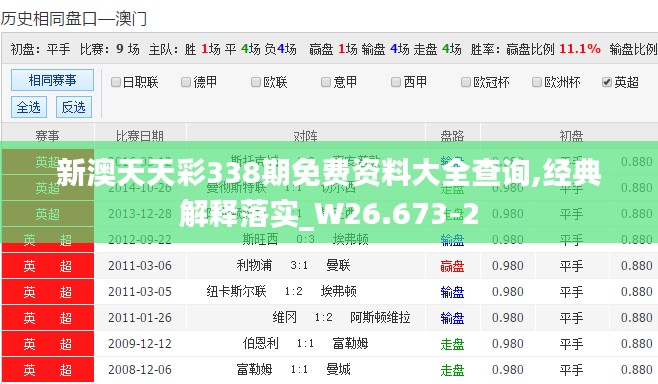Click the 比赛日期 column header
The width and height of the screenshot is (658, 384).
140,136
